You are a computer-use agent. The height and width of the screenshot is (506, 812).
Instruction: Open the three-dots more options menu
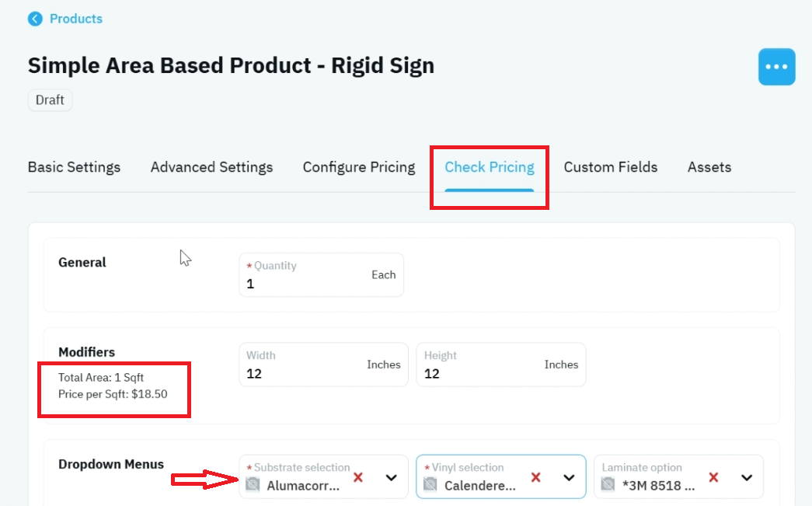(x=776, y=67)
